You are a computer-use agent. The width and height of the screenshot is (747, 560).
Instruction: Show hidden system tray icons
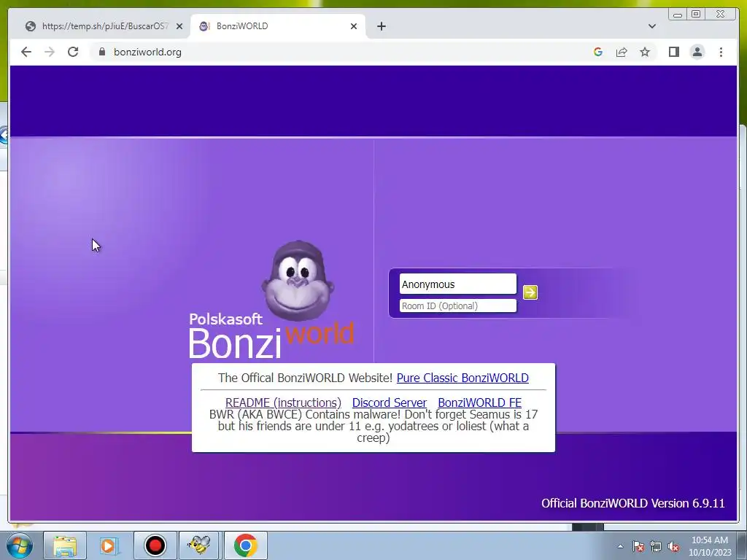pos(620,546)
